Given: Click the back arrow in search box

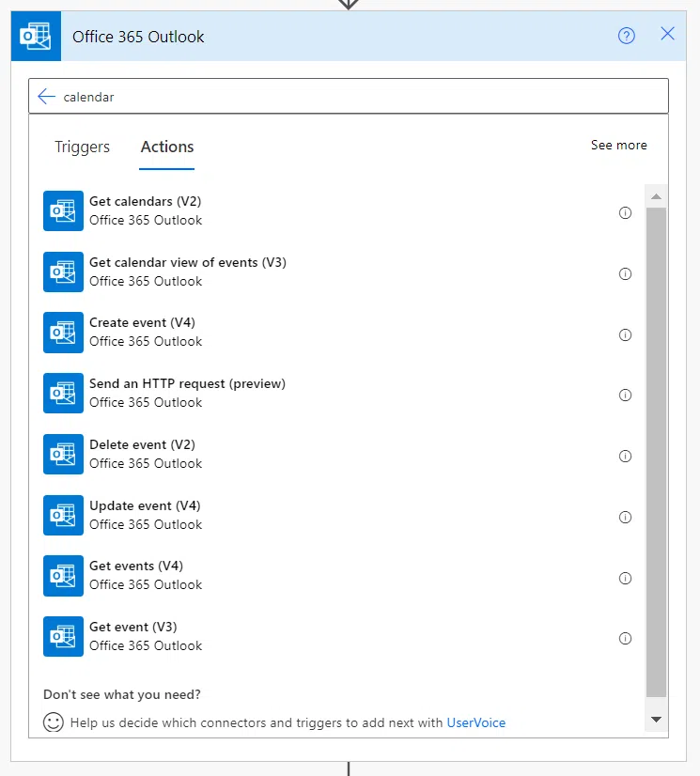Looking at the screenshot, I should (x=47, y=96).
